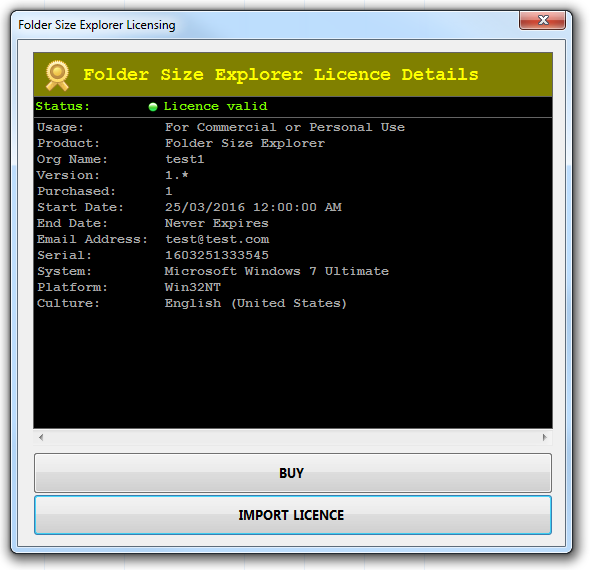Viewport: 590px width, 570px height.
Task: Click the right arrow of horizontal scrollbar
Action: [x=544, y=437]
